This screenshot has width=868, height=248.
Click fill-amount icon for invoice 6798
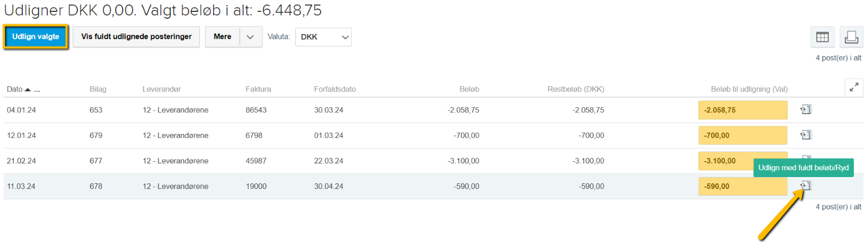pyautogui.click(x=806, y=135)
